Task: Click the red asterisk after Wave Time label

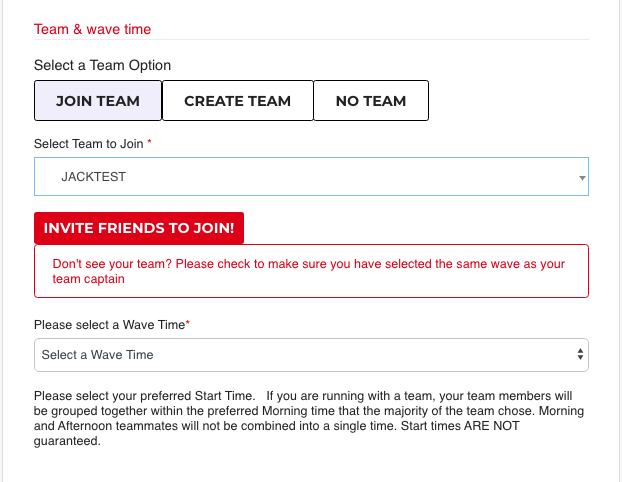Action: pos(188,323)
